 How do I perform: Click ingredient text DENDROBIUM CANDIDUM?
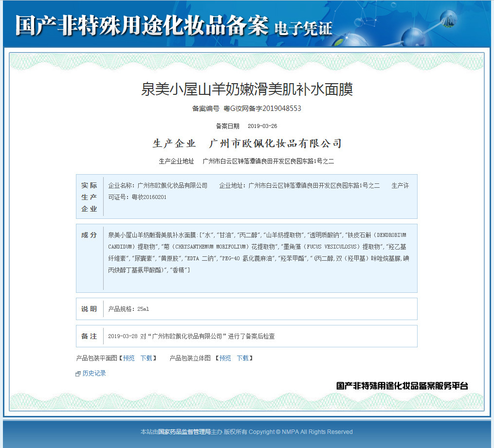pos(257,241)
